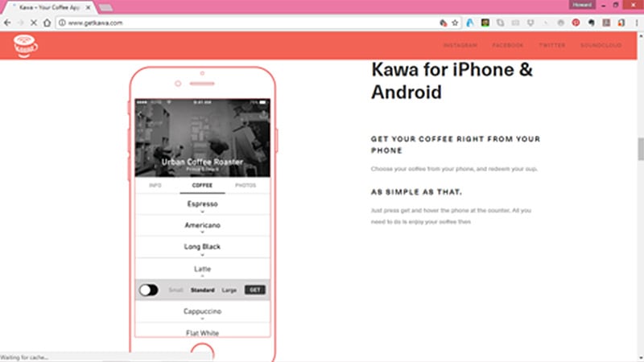Click scrollbar up arrow
Screen dimensions: 644x362
[640, 35]
